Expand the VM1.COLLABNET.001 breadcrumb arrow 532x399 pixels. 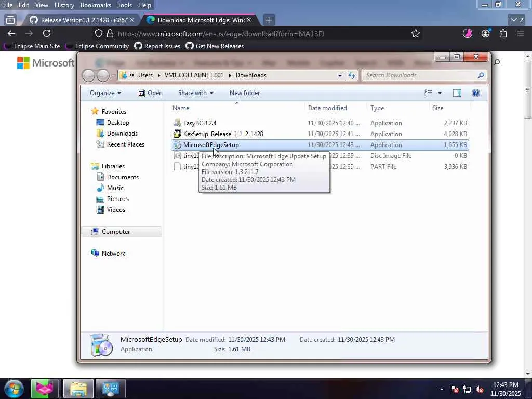coord(230,75)
